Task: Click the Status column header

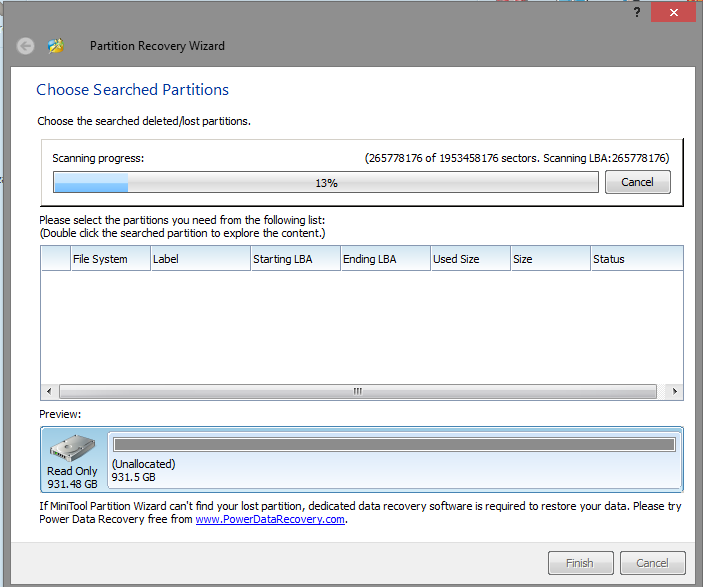Action: [637, 259]
